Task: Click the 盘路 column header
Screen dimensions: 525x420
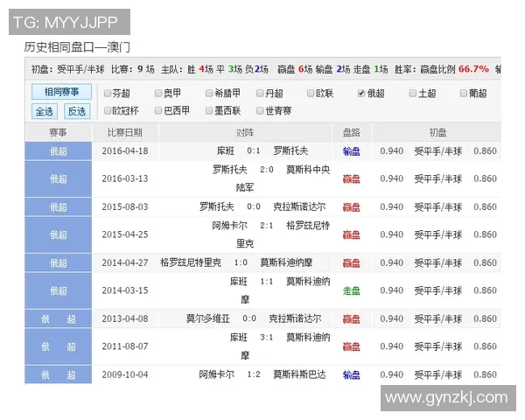Action: pos(351,132)
